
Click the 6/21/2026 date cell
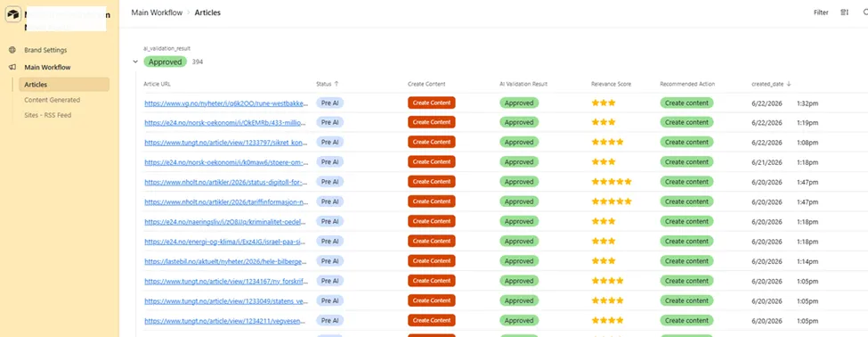(x=767, y=162)
